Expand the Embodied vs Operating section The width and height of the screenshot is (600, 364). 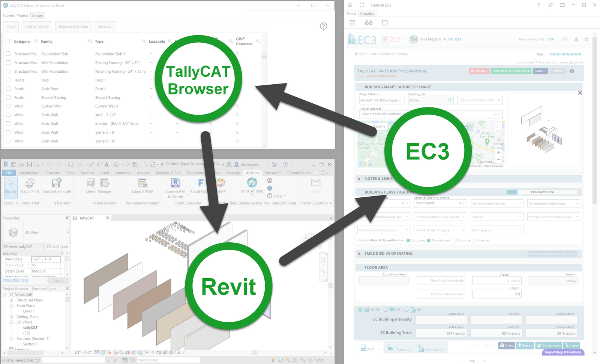(x=359, y=254)
